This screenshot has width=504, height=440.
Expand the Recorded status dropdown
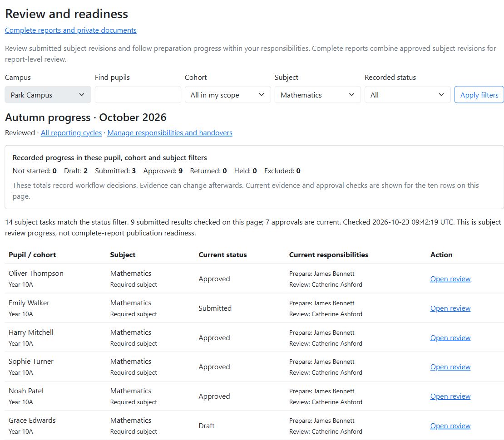pos(408,95)
